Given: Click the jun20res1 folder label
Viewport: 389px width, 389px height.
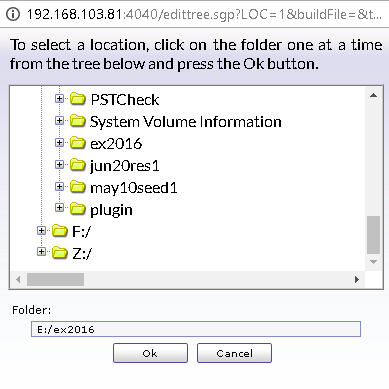Looking at the screenshot, I should [125, 166].
